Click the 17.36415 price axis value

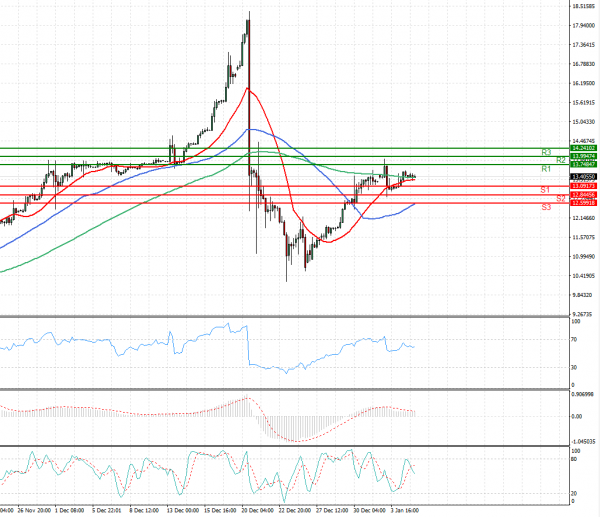pos(584,45)
